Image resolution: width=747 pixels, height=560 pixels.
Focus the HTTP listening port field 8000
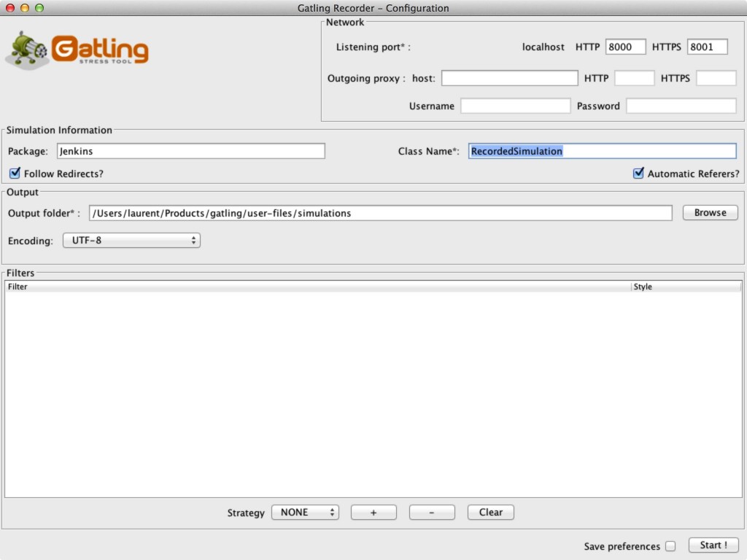click(x=625, y=47)
